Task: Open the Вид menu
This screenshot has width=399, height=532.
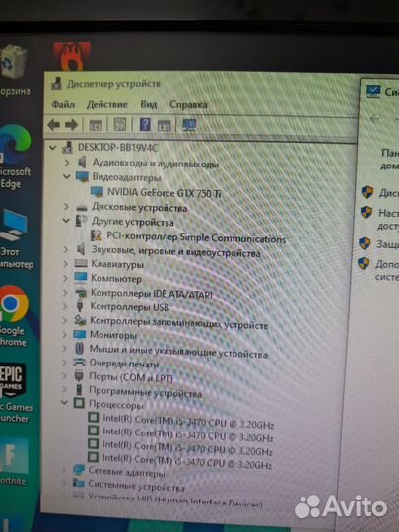Action: coord(149,104)
